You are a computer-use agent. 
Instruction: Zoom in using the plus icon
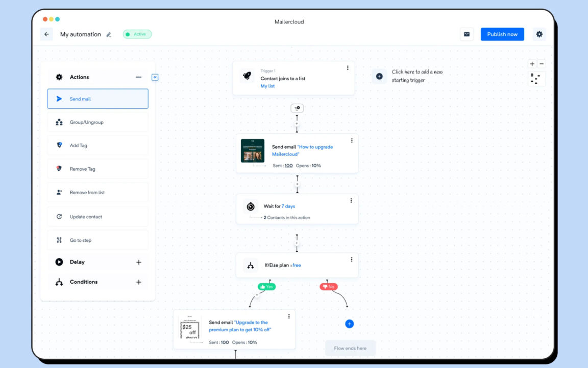pos(531,63)
